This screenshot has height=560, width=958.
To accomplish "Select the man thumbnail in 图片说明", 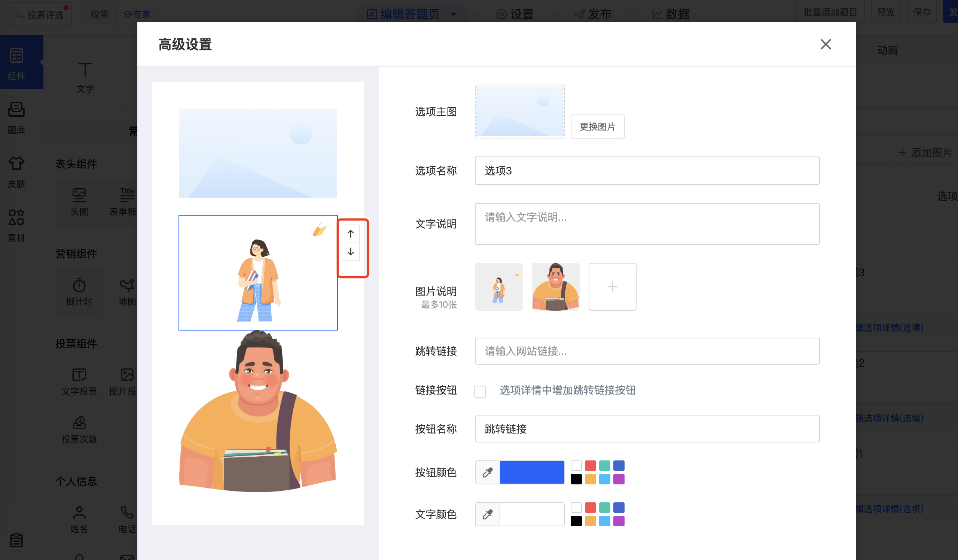I will click(x=555, y=287).
